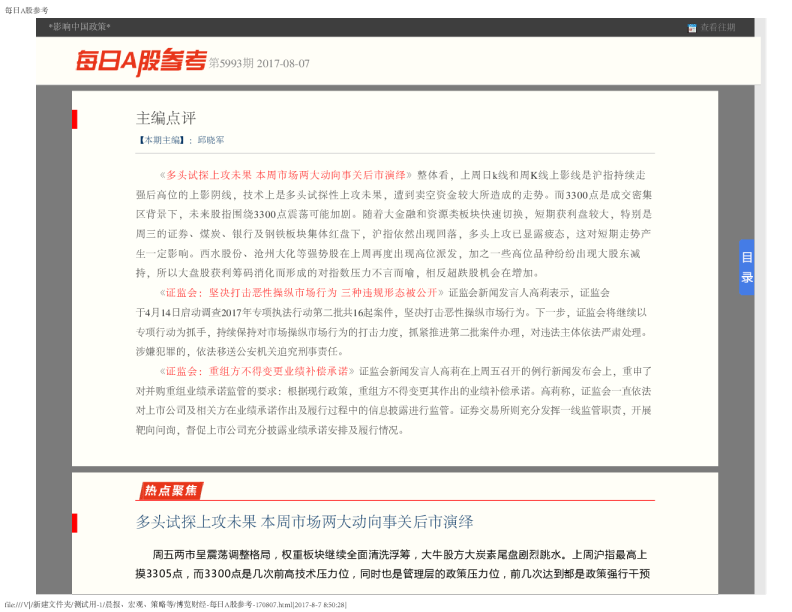Screen dimensions: 792x612
Task: Open the blue 目录 side tab
Action: [747, 267]
